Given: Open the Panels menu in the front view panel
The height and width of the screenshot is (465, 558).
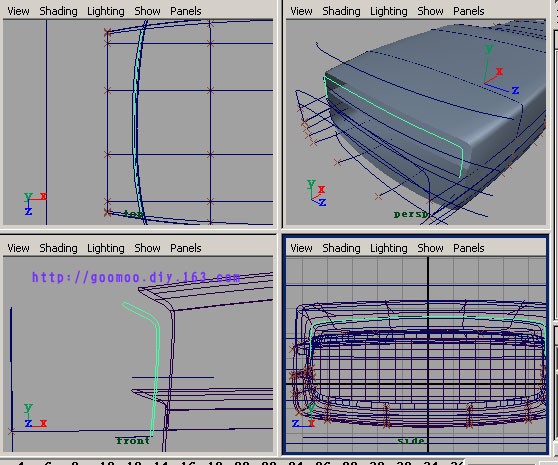Looking at the screenshot, I should point(186,248).
